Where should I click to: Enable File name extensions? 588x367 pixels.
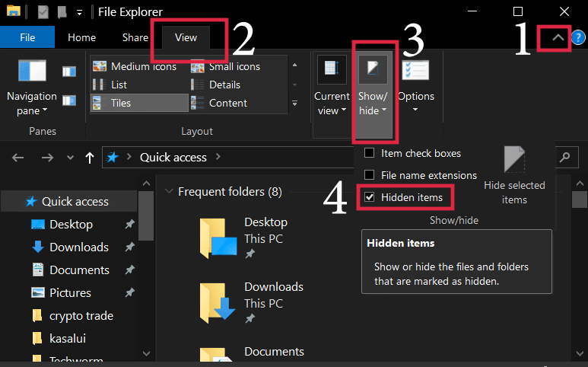370,175
